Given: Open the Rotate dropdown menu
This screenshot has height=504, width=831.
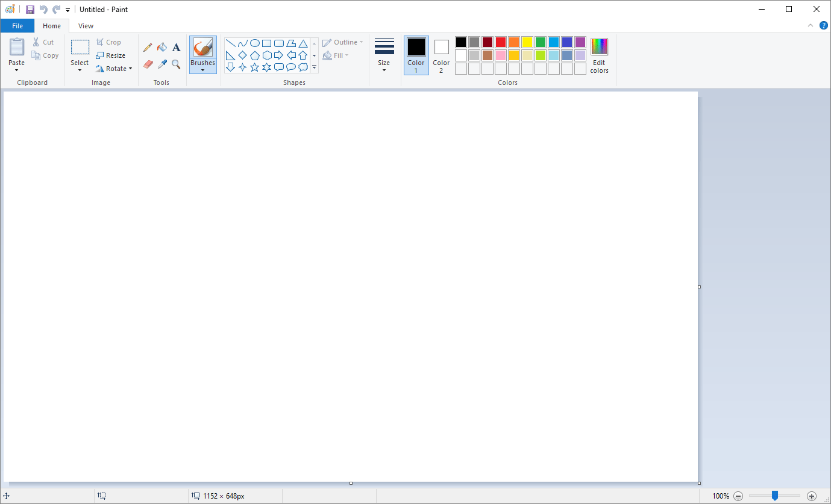Looking at the screenshot, I should point(114,69).
